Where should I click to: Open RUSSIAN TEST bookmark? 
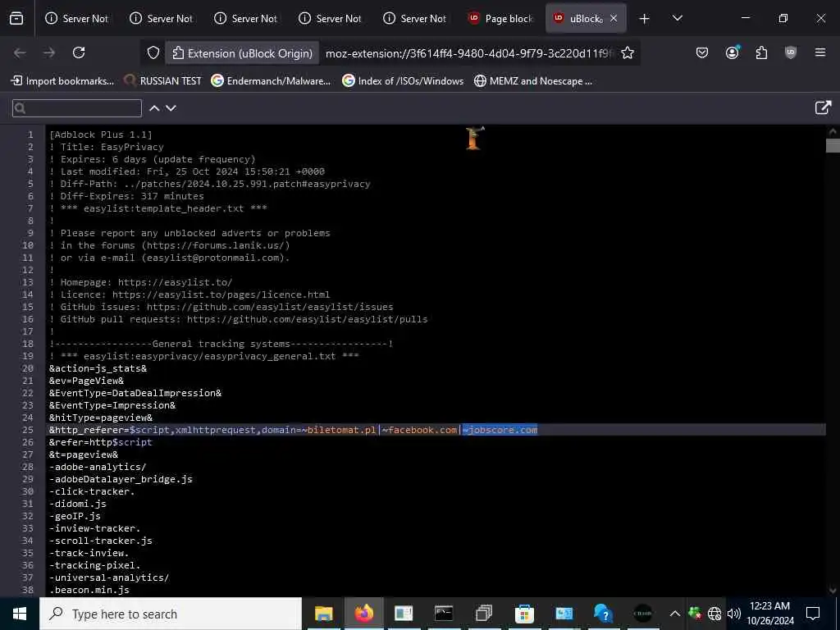(x=162, y=81)
